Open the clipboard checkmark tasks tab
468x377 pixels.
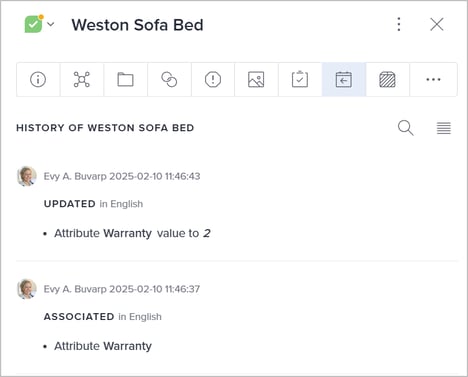coord(300,80)
